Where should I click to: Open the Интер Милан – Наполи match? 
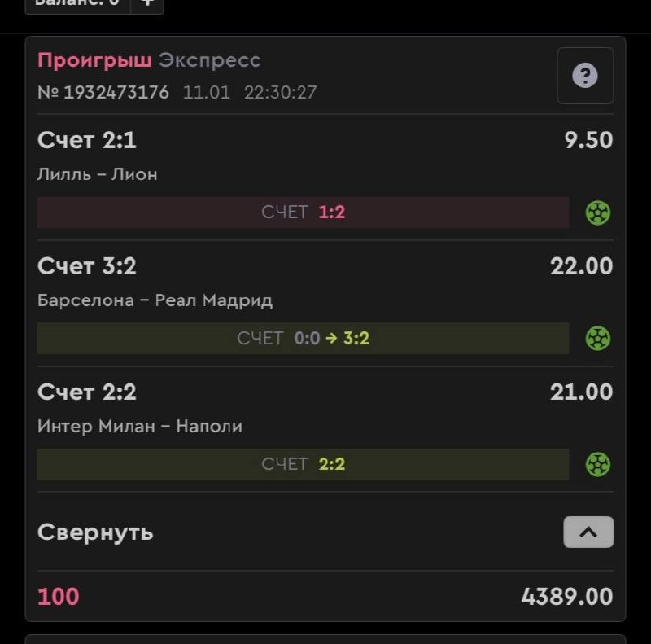pos(140,426)
